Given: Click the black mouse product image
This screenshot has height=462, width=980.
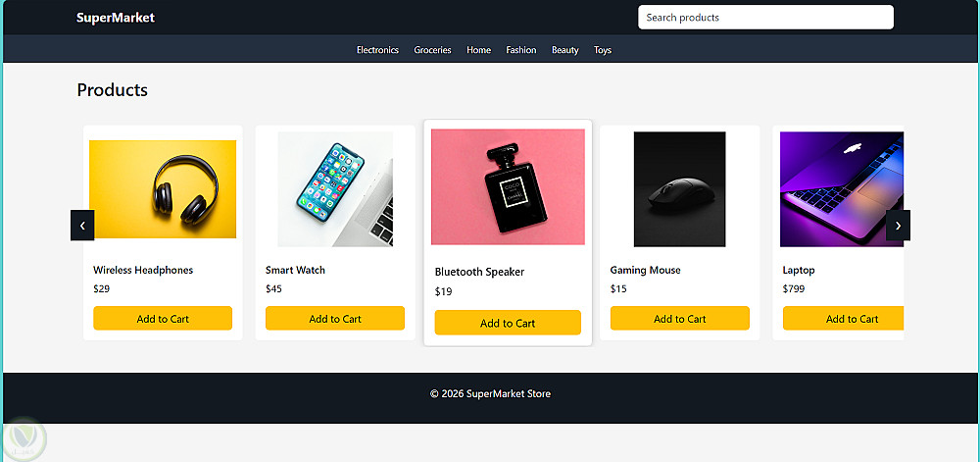Looking at the screenshot, I should (x=679, y=189).
